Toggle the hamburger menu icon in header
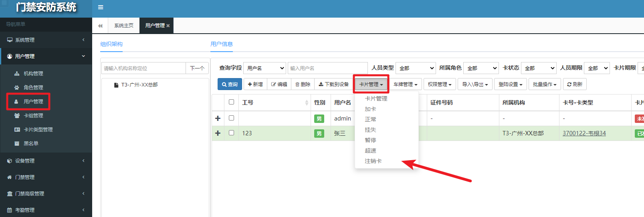644x217 pixels. [101, 7]
